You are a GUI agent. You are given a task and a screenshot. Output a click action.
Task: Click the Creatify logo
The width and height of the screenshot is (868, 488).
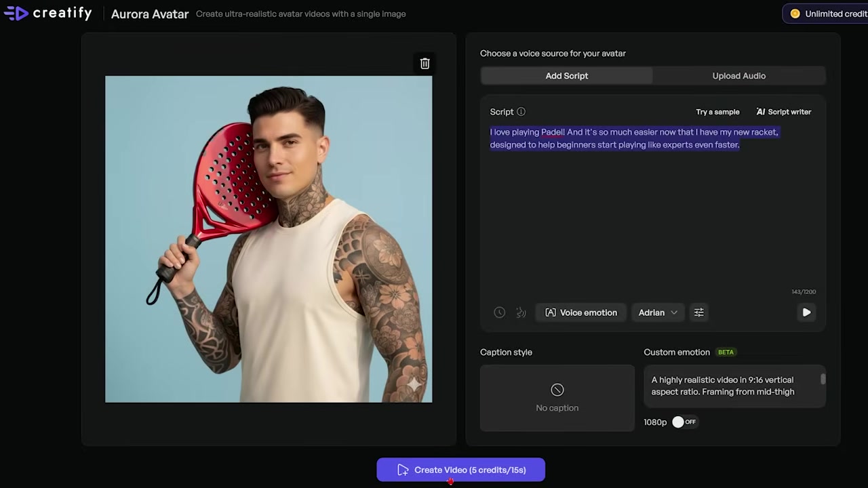pos(47,14)
